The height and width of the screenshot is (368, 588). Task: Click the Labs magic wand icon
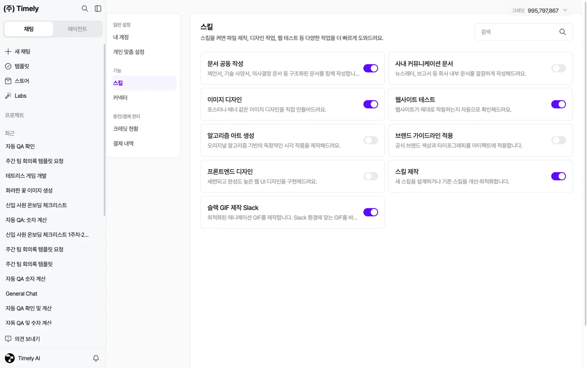click(x=8, y=96)
